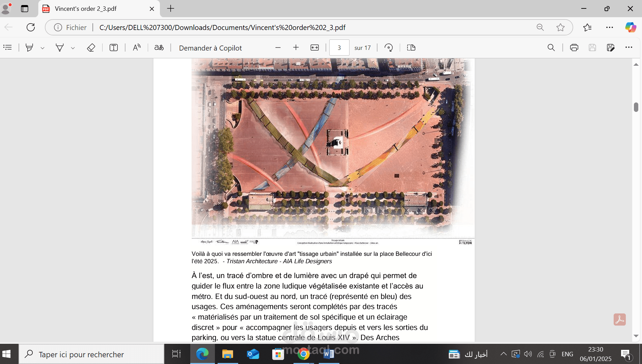Click the address bar file path
The image size is (642, 364).
tap(222, 28)
